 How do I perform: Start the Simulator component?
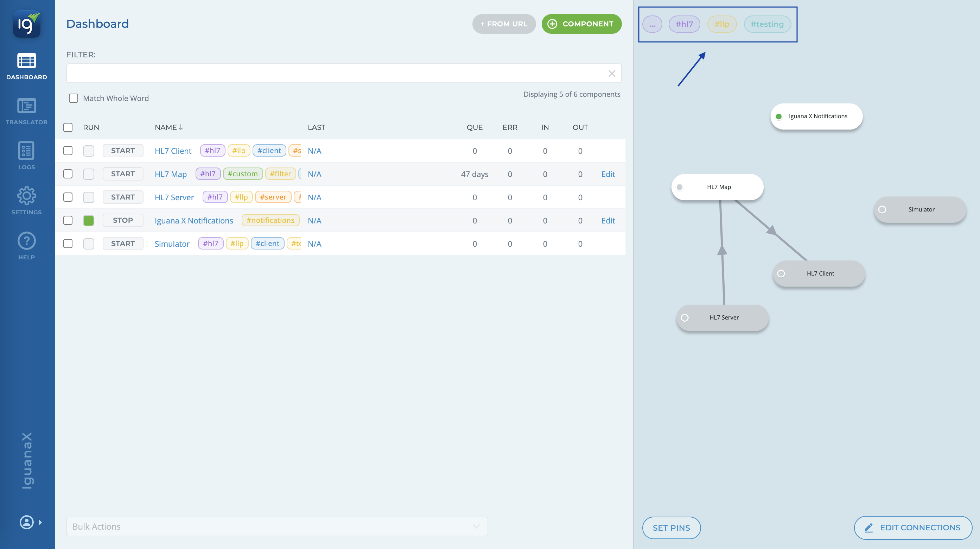(x=123, y=244)
